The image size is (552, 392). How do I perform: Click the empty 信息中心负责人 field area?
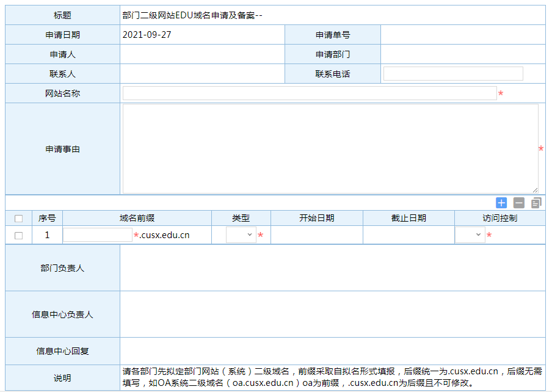coord(332,314)
